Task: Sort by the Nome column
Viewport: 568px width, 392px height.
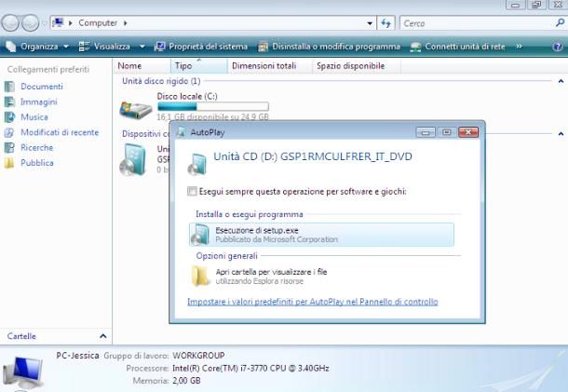Action: click(x=142, y=66)
